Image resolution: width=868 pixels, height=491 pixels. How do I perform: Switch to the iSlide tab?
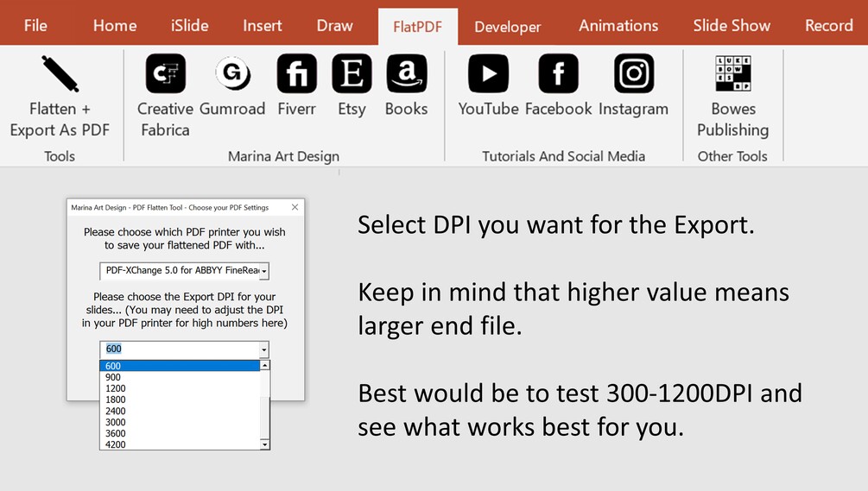(189, 26)
